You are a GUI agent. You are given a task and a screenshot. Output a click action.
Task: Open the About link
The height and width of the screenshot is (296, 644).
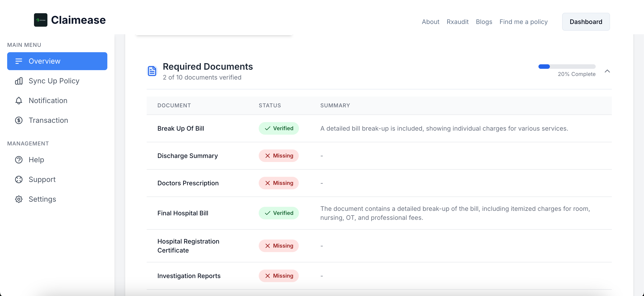(430, 22)
